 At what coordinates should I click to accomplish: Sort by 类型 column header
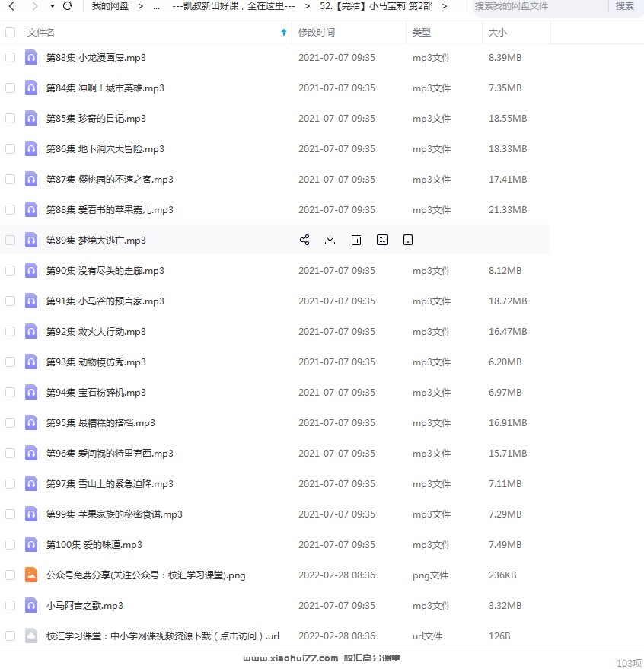tap(421, 33)
